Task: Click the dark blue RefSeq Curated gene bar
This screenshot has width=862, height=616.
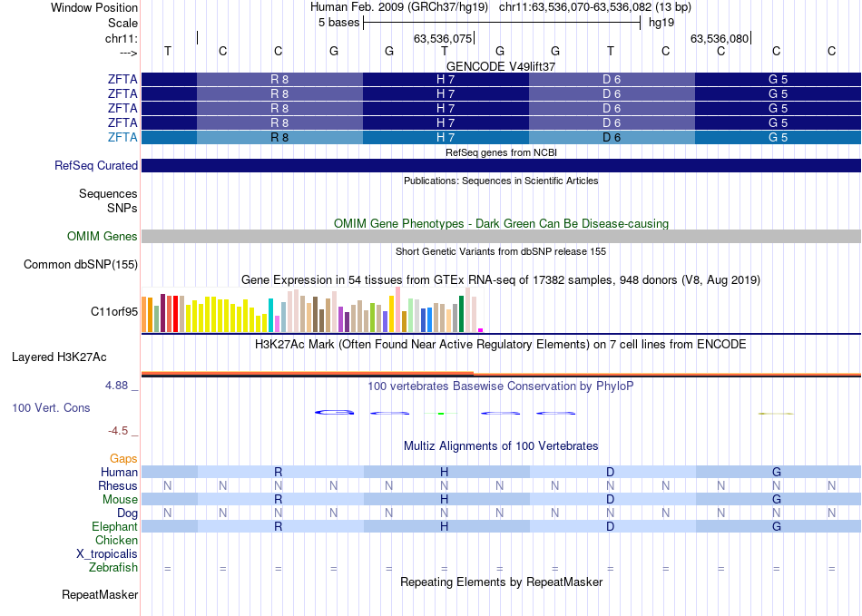Action: tap(501, 165)
